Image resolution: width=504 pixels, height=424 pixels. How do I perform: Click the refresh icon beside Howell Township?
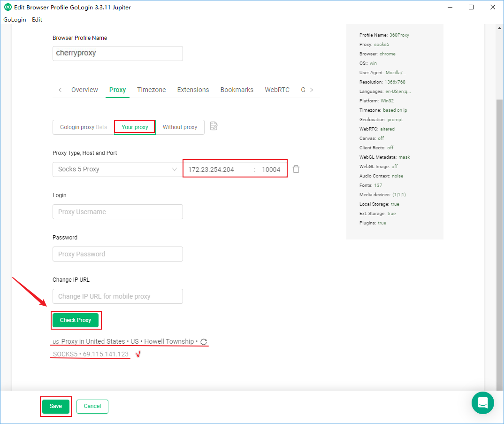[203, 342]
